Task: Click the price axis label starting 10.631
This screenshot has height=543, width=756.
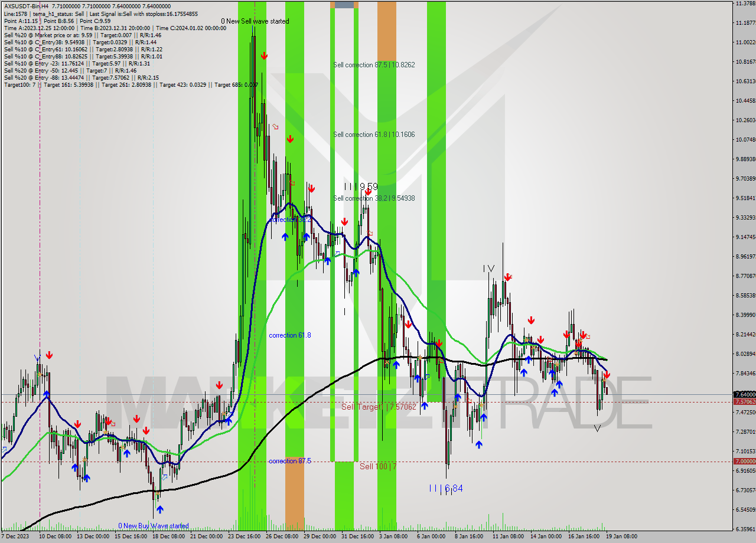Action: click(745, 81)
